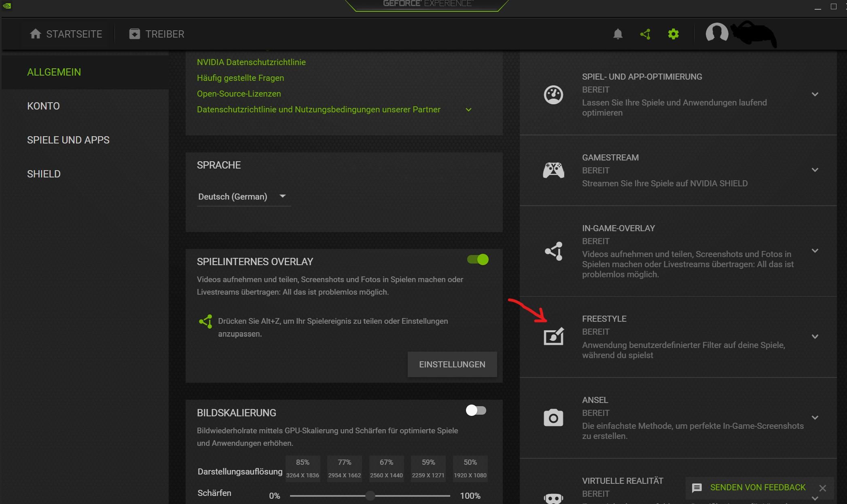Image resolution: width=847 pixels, height=504 pixels.
Task: Click the Ansel camera icon
Action: coord(553,418)
